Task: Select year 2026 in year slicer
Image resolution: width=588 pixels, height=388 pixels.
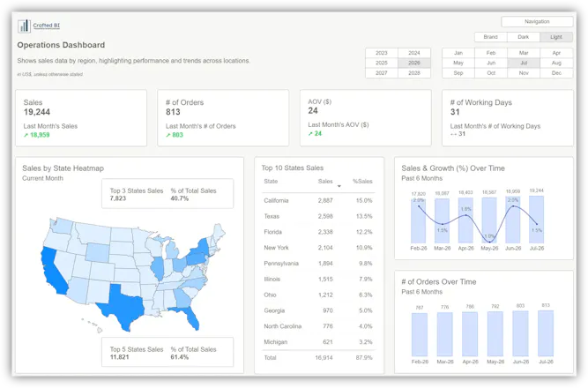Action: coord(414,63)
